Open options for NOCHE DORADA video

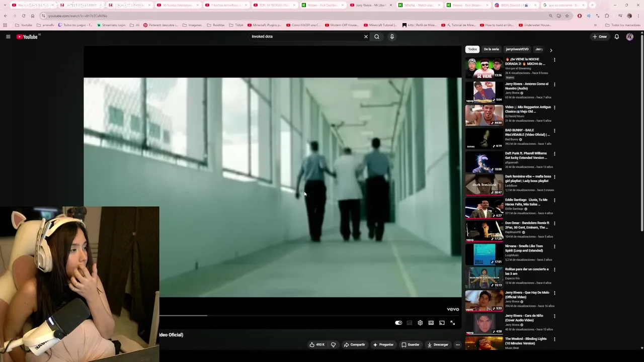point(554,60)
